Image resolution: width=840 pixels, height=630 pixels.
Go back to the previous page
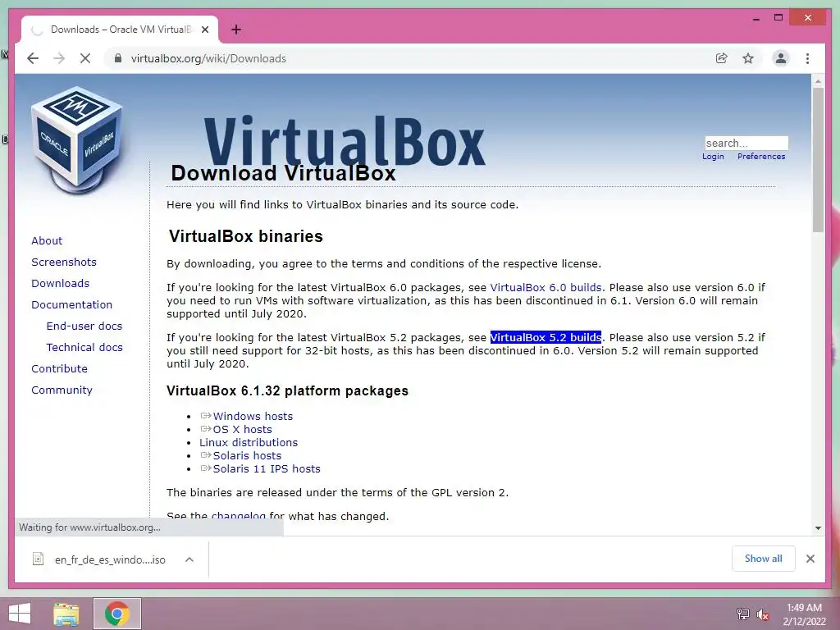click(33, 58)
